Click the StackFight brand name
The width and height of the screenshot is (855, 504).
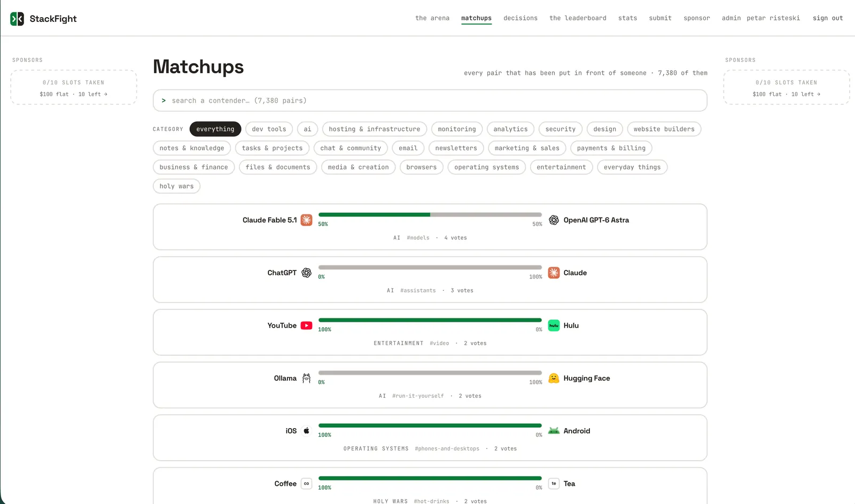click(x=53, y=19)
